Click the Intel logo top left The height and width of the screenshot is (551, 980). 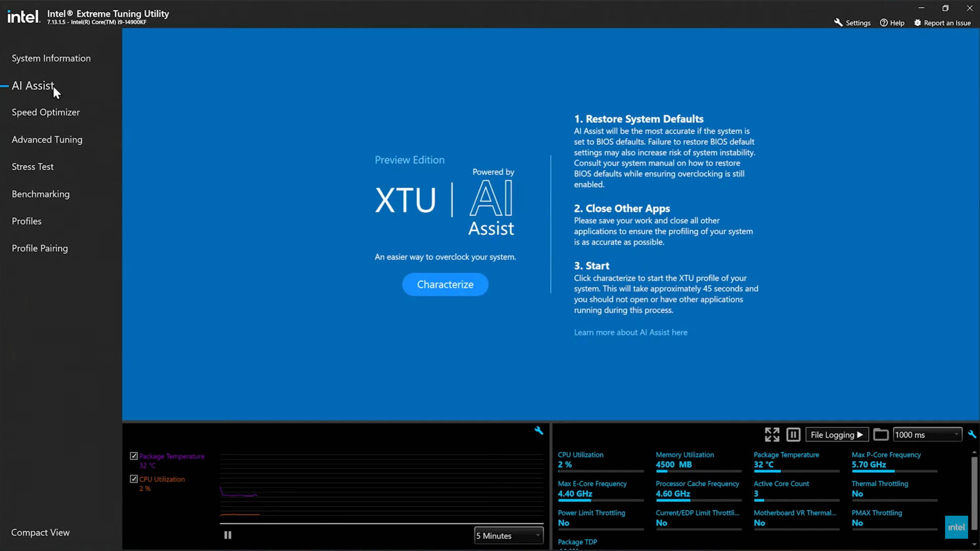click(x=23, y=16)
